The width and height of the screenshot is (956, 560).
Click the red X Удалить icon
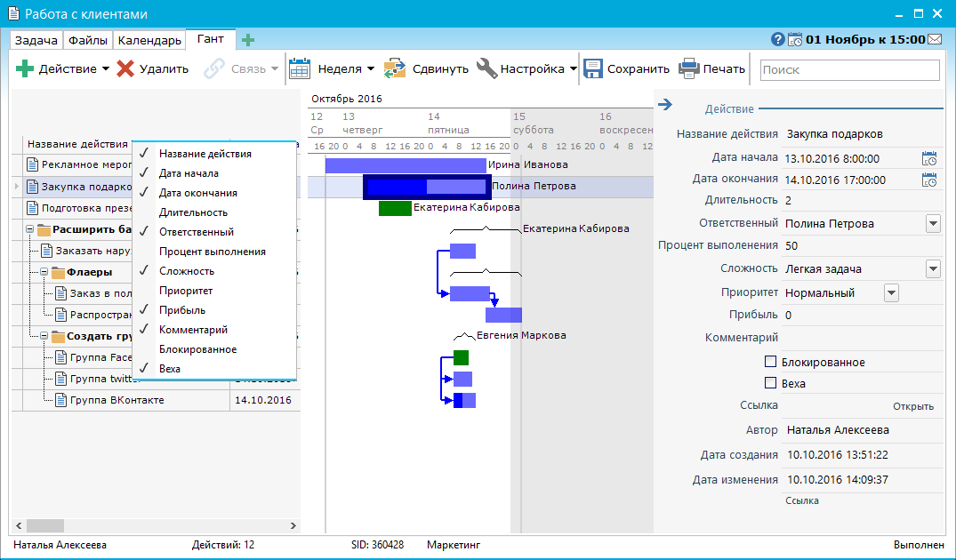tap(125, 68)
